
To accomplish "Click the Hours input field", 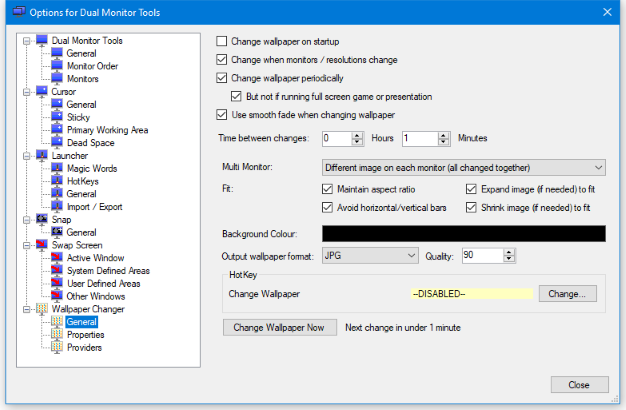I will tap(337, 139).
